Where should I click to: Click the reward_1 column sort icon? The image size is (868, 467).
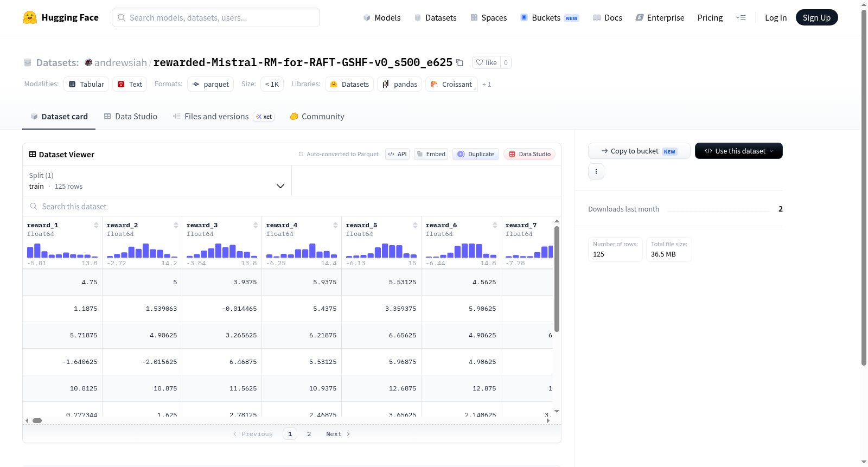click(96, 225)
